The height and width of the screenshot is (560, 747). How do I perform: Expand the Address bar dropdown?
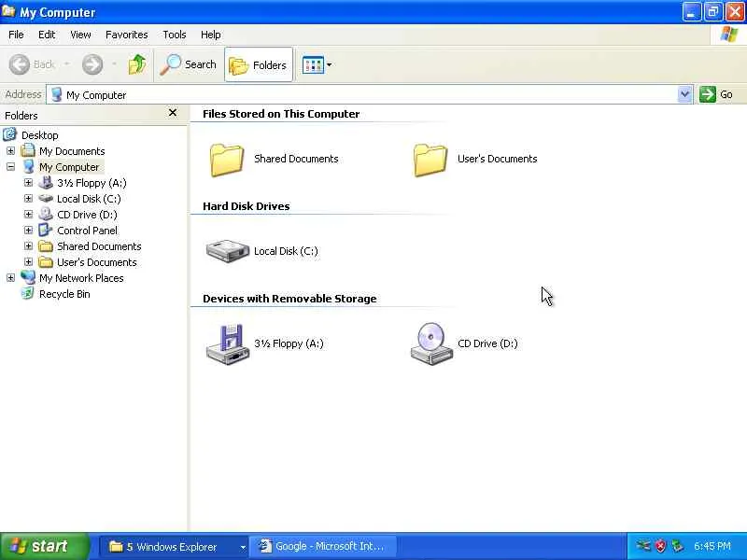coord(684,95)
